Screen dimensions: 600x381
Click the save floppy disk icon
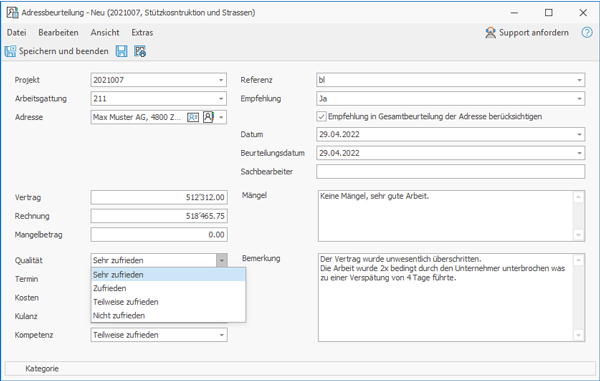pos(122,51)
